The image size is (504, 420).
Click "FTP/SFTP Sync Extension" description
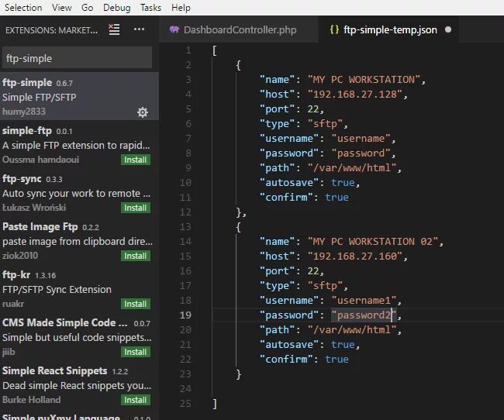(57, 290)
